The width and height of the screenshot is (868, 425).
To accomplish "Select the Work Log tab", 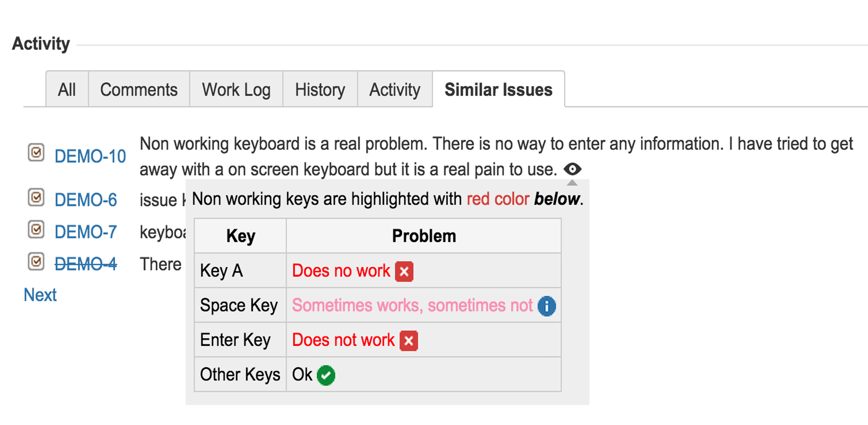I will [236, 90].
